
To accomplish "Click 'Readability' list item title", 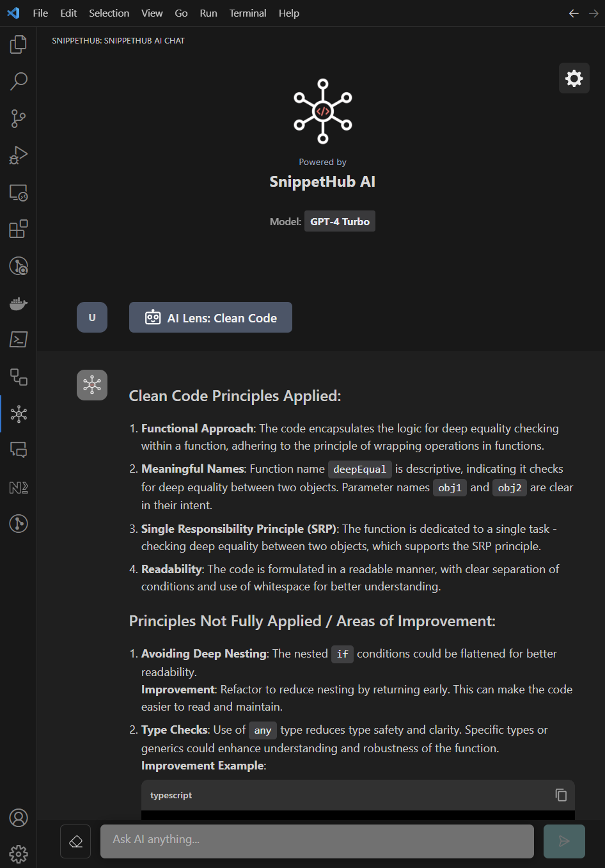I will [x=171, y=569].
